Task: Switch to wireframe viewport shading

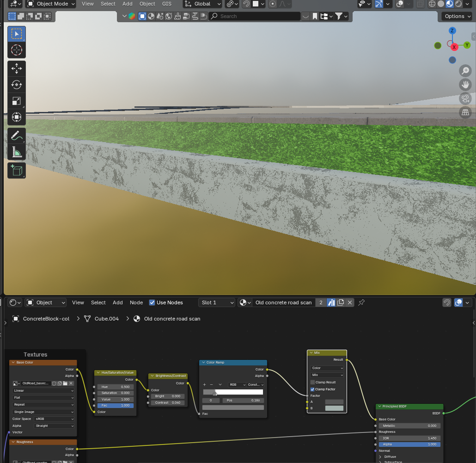Action: [x=432, y=4]
